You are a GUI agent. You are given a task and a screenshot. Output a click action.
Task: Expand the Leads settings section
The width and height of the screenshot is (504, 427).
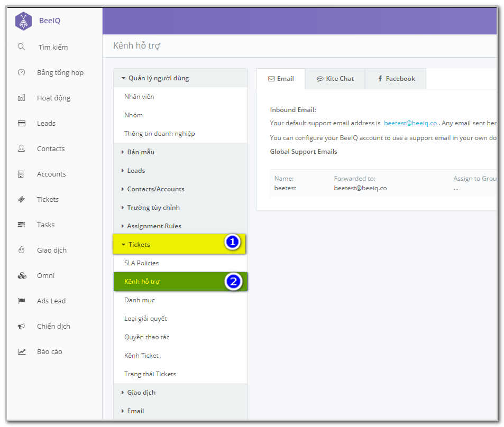pos(181,171)
